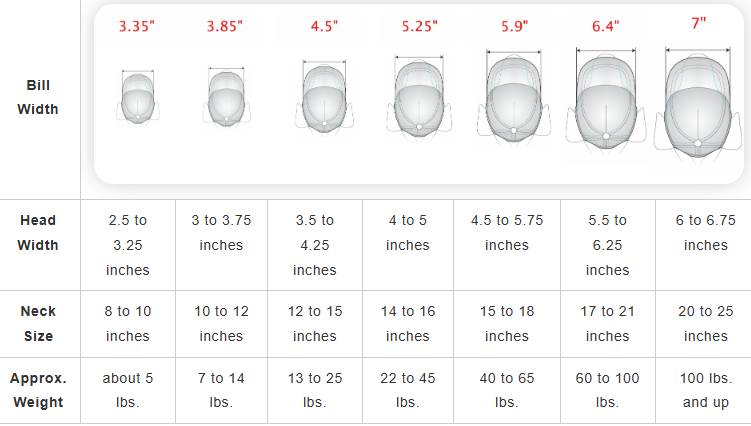Click the 6 to 6.75 inches cell
Viewport: 751px width, 426px height.
click(705, 245)
